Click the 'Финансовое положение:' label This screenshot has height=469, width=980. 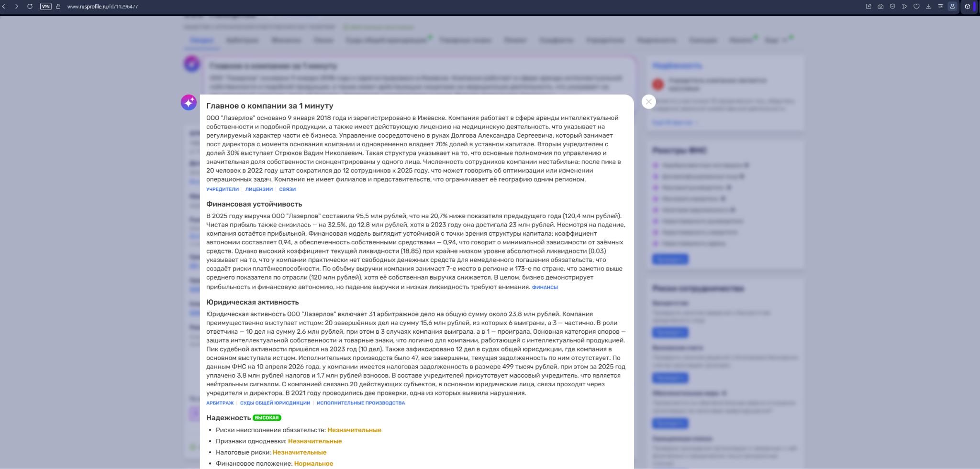point(254,464)
